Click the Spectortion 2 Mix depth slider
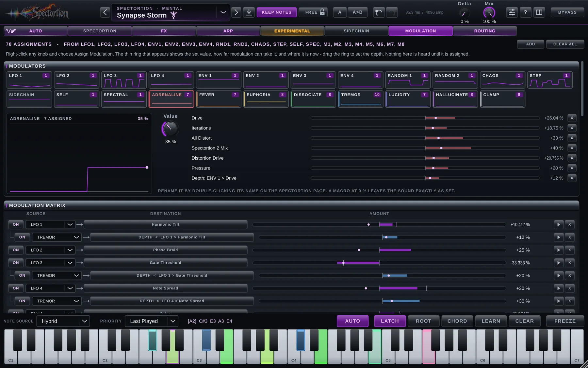This screenshot has height=368, width=588. (x=425, y=148)
